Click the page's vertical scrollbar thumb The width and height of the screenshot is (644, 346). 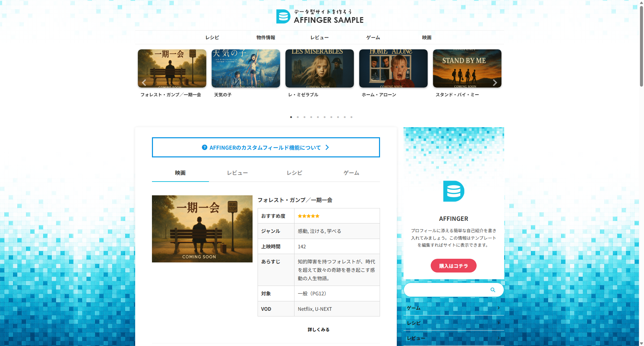(641, 46)
